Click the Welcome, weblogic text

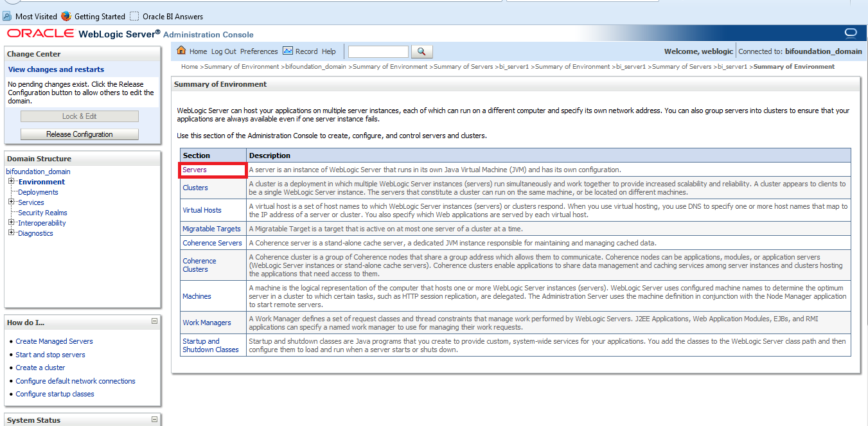[698, 51]
